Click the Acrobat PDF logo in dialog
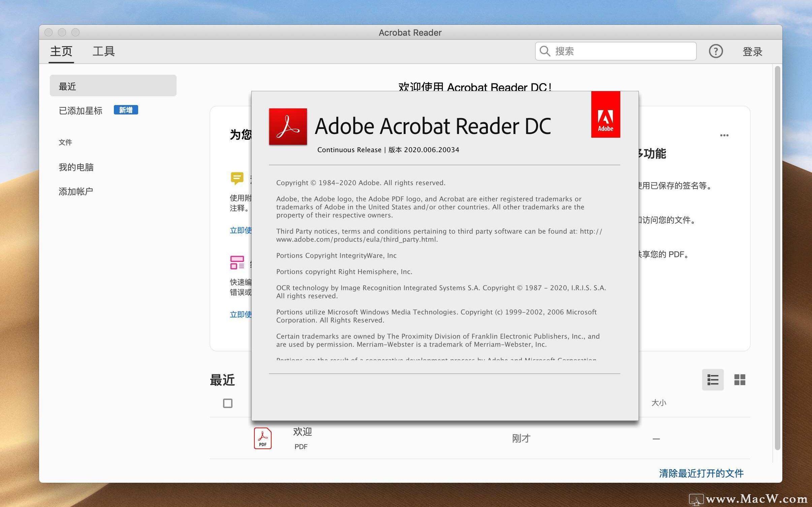 pos(288,127)
